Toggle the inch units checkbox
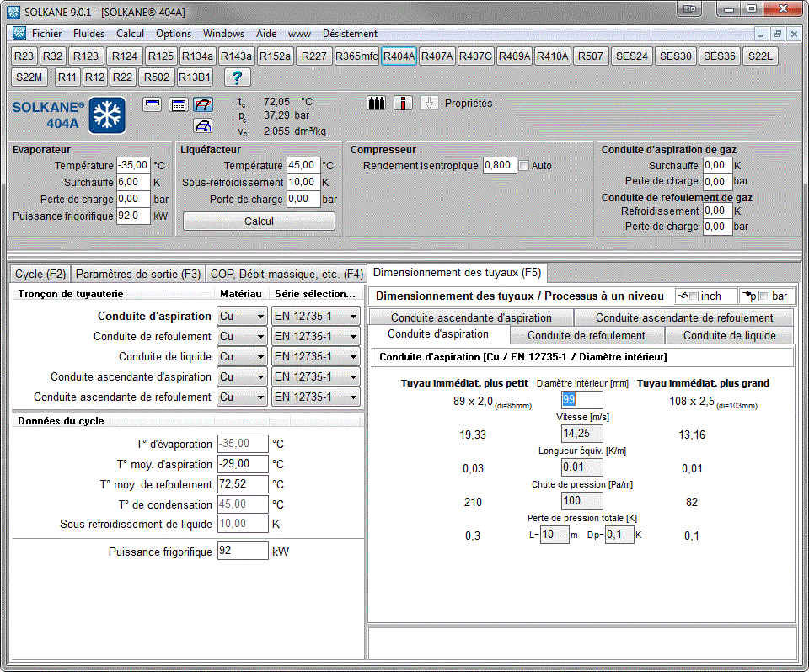This screenshot has width=809, height=672. [694, 296]
